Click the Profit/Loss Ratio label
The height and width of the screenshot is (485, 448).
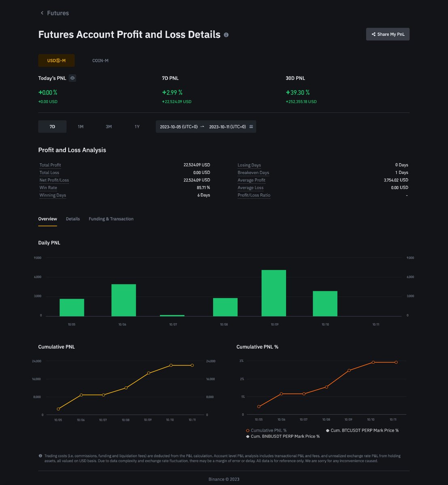[254, 195]
